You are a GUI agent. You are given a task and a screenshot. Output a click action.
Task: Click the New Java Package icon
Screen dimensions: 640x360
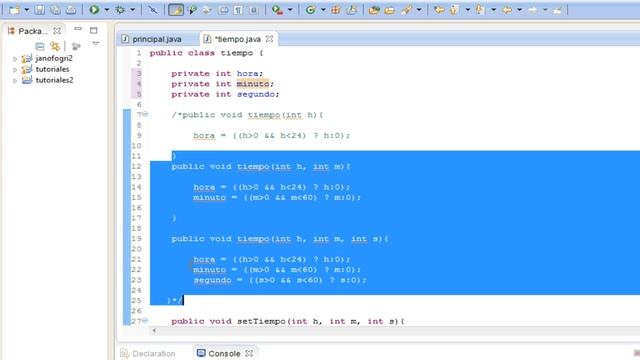pyautogui.click(x=336, y=10)
